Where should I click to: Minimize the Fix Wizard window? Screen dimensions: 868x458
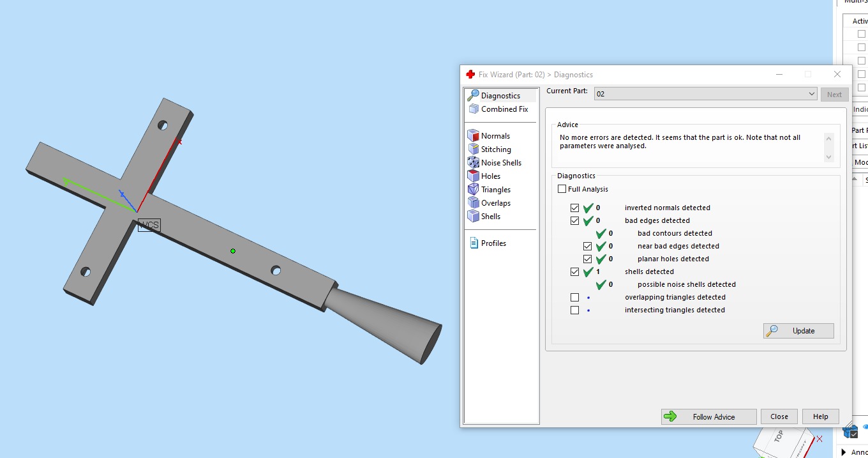780,75
